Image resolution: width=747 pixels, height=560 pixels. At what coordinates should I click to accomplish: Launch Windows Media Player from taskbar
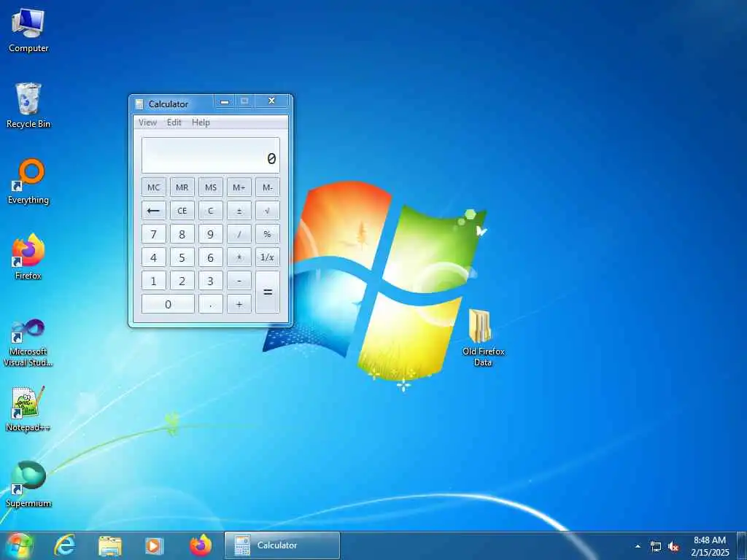pyautogui.click(x=154, y=545)
